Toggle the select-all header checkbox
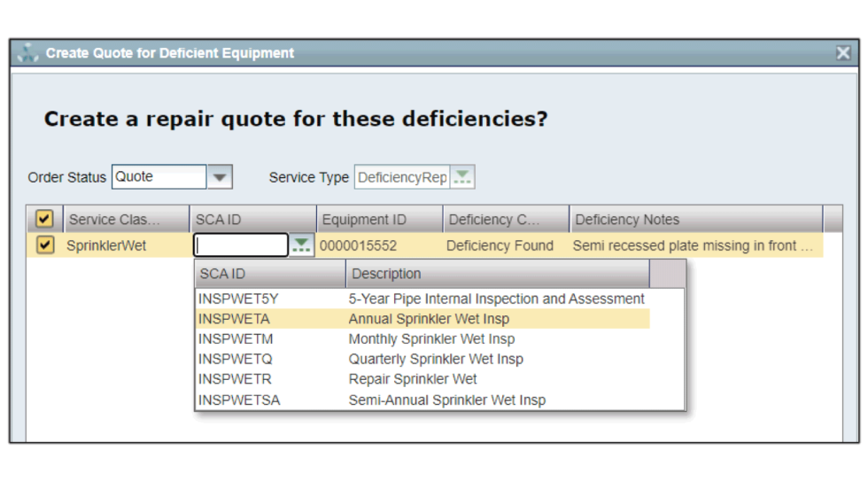 click(44, 219)
